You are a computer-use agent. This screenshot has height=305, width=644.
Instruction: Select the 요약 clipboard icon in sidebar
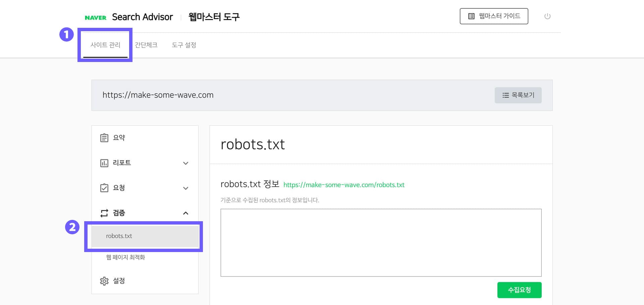coord(104,137)
